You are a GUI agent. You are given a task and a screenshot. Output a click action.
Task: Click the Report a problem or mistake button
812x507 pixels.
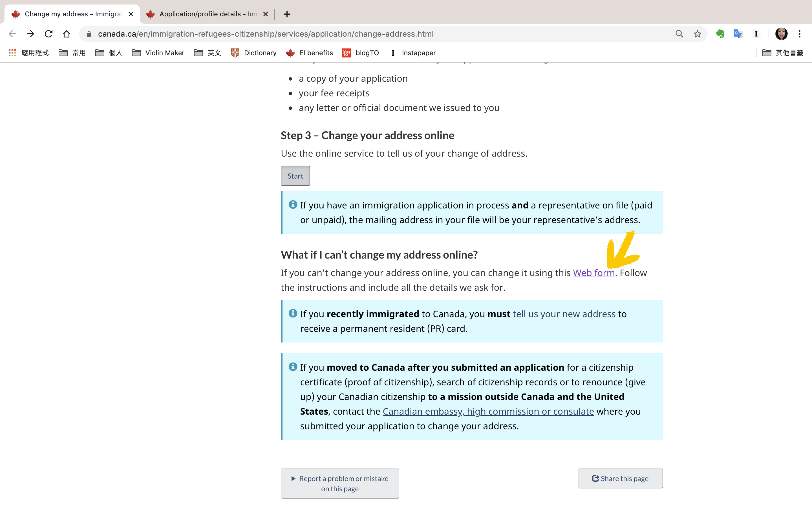340,483
